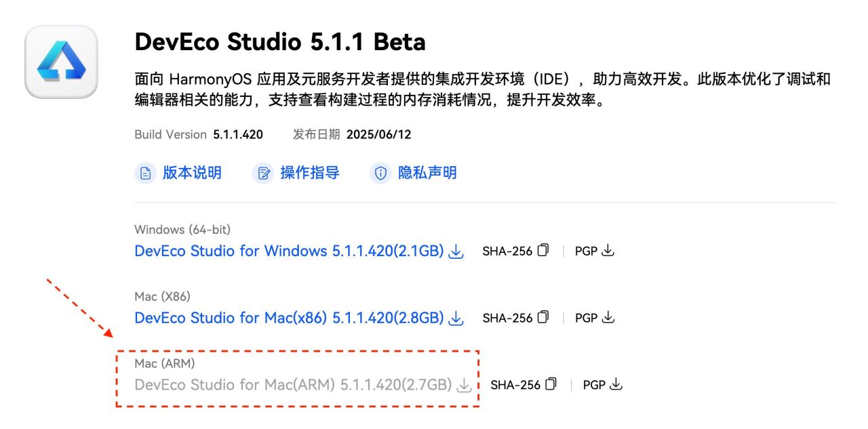This screenshot has height=429, width=868.
Task: Click the DevEco Studio app logo
Action: [62, 62]
